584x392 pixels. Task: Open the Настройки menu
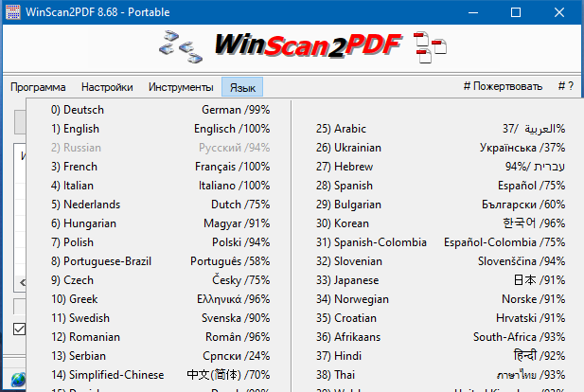pyautogui.click(x=107, y=87)
